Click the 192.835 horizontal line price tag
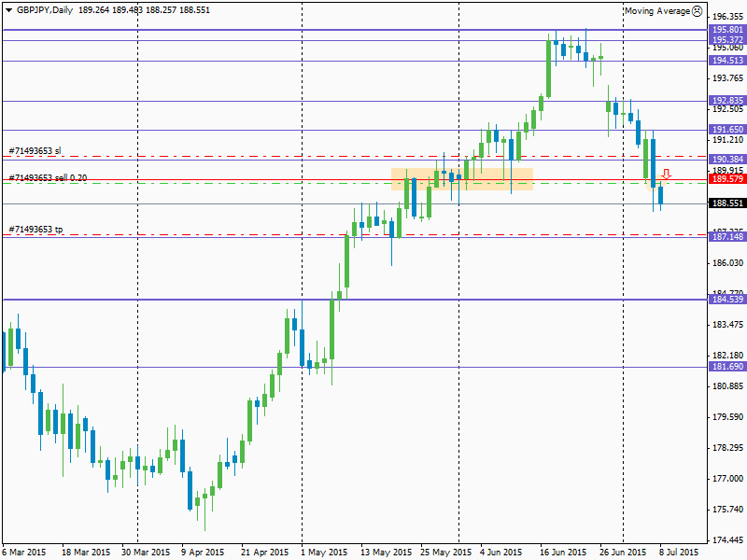The height and width of the screenshot is (560, 747). 727,101
